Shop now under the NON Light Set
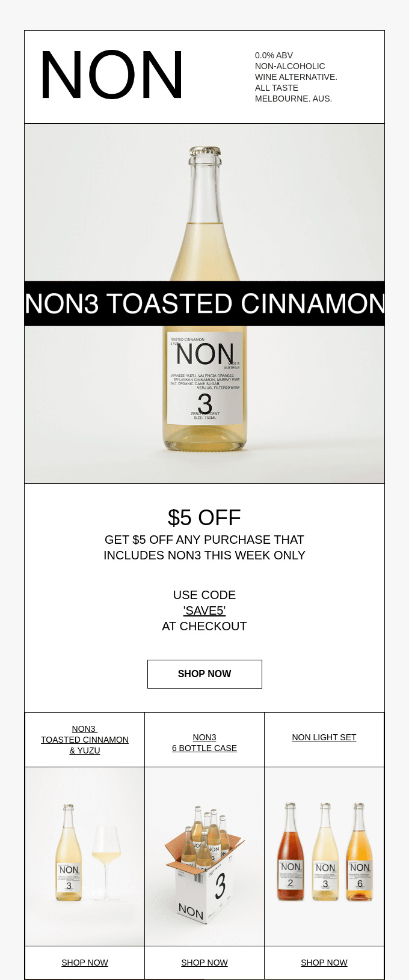Viewport: 409px width, 980px height. [x=324, y=963]
